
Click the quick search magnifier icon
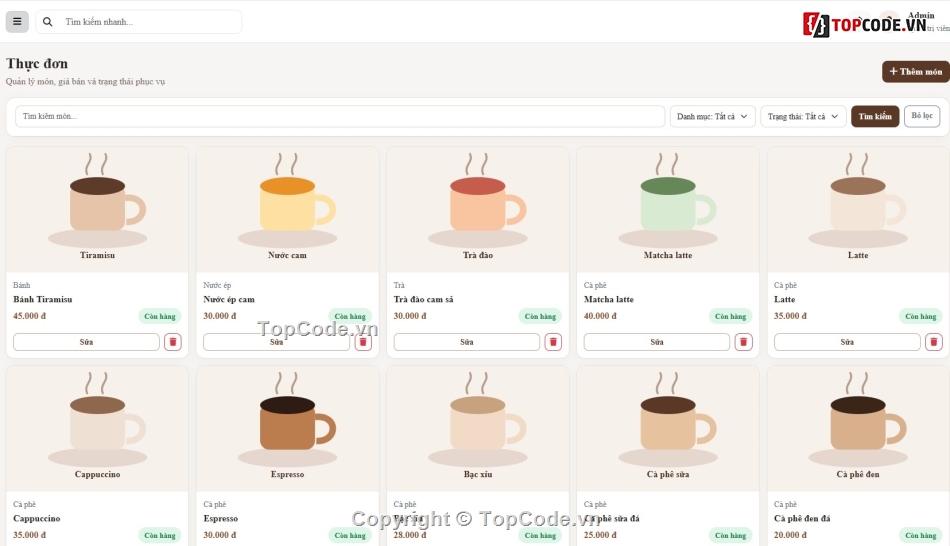coord(47,22)
